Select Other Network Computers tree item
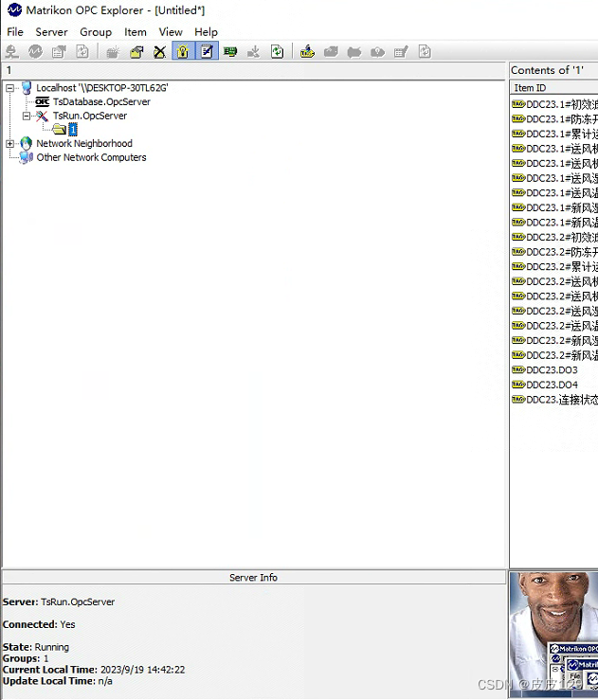Image resolution: width=598 pixels, height=700 pixels. click(x=92, y=157)
